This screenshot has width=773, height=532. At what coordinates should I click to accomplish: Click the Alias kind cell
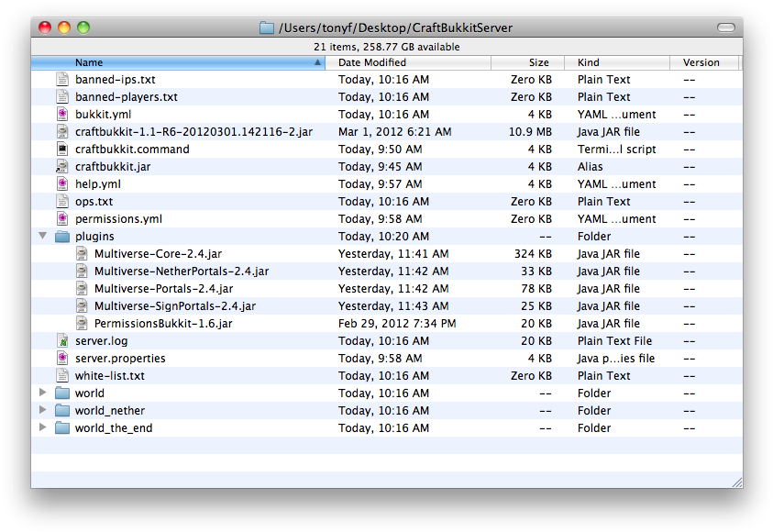[x=591, y=167]
